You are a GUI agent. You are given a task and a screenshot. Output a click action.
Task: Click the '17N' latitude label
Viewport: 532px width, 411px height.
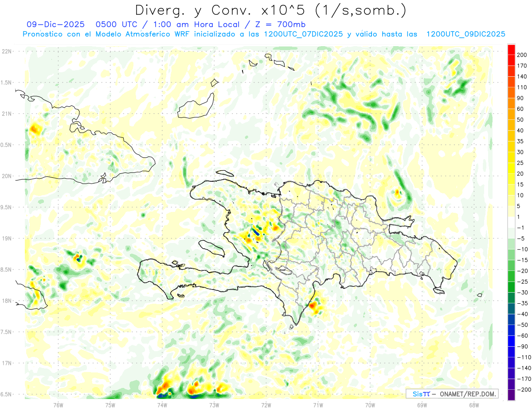click(7, 363)
